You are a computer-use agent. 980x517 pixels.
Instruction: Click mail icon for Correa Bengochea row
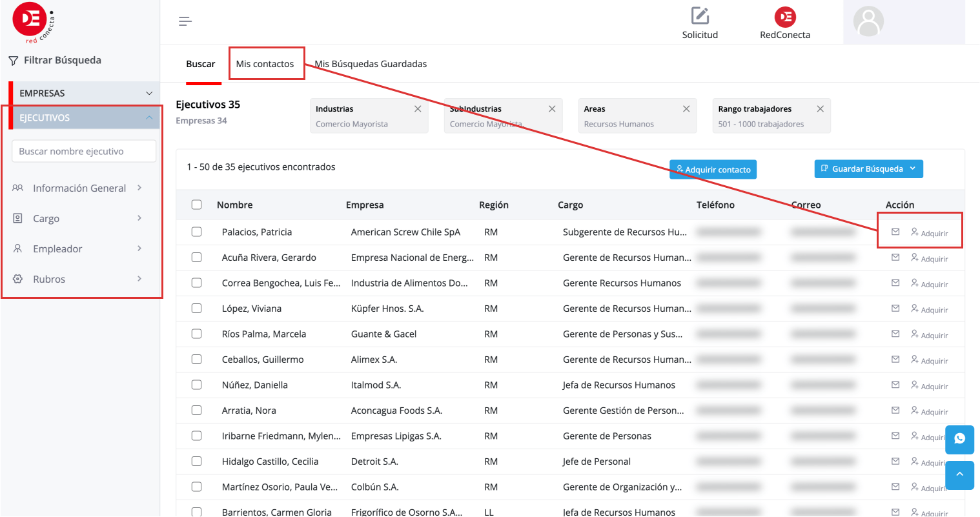[895, 283]
